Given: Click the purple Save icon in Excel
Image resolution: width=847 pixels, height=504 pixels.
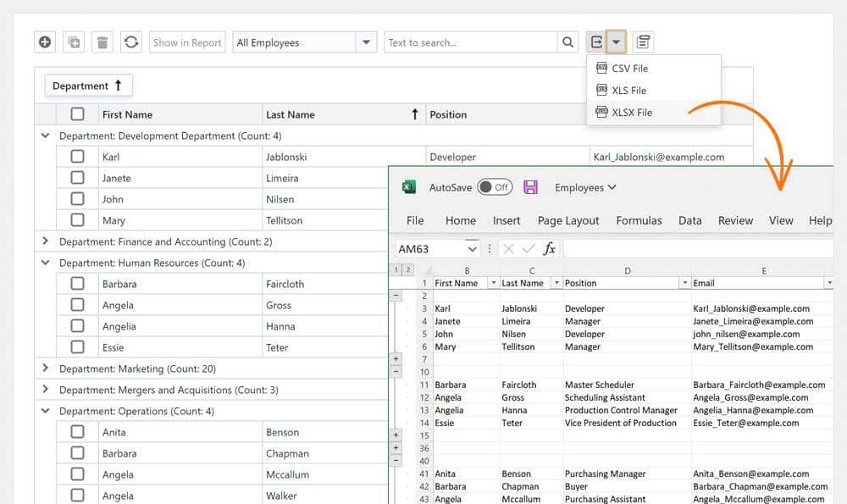Looking at the screenshot, I should pos(531,187).
